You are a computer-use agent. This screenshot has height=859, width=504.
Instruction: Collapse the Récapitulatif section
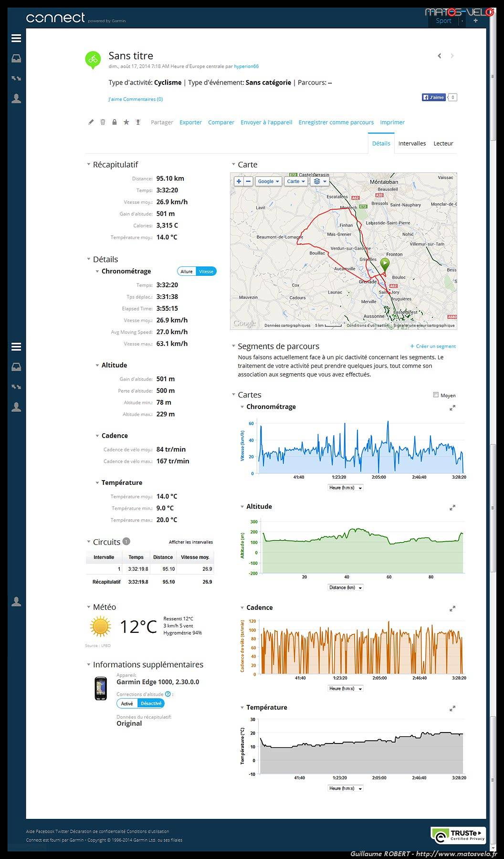pyautogui.click(x=88, y=165)
